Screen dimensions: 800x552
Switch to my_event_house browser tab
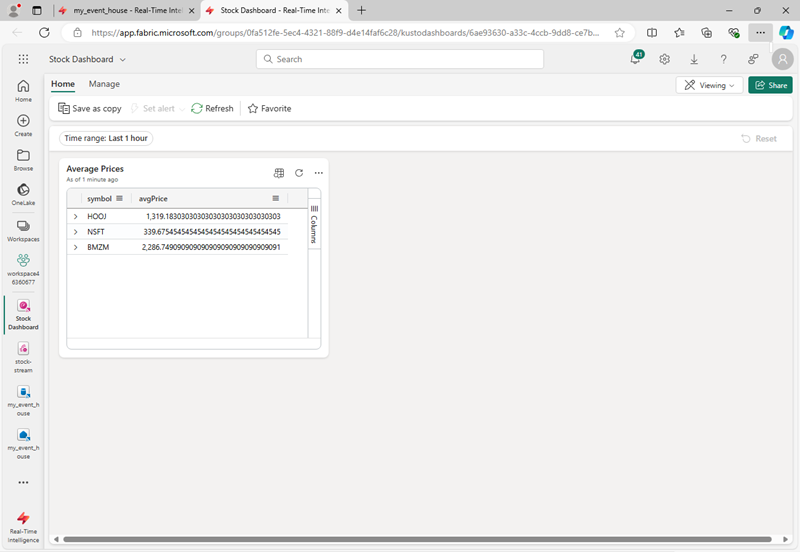[128, 10]
